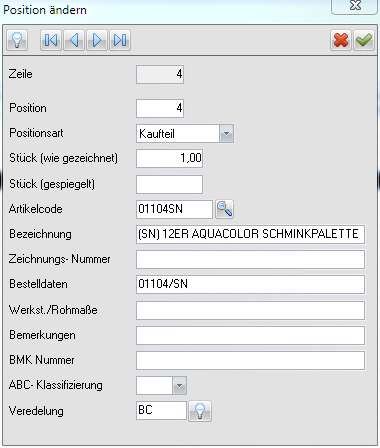Jump to the last record

point(120,40)
